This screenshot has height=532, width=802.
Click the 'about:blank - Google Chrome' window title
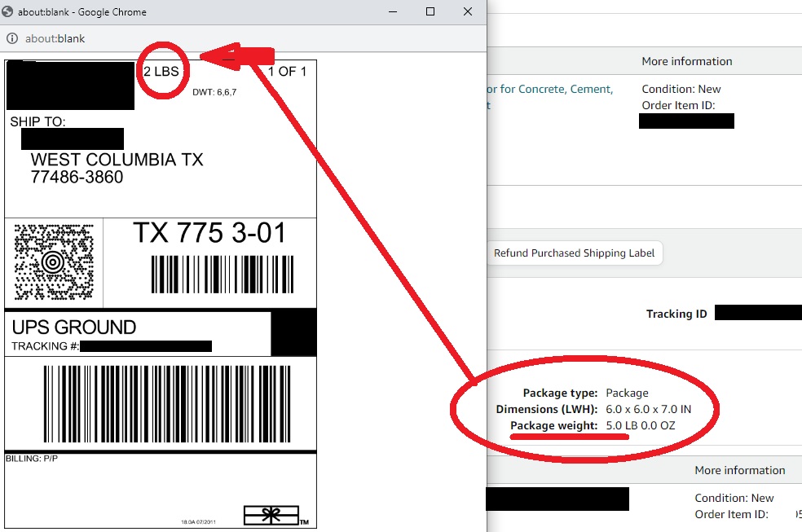(82, 11)
